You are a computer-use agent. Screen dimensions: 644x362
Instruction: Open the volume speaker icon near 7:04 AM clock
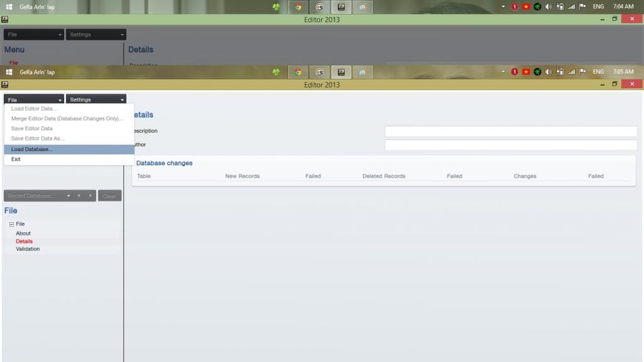click(548, 6)
